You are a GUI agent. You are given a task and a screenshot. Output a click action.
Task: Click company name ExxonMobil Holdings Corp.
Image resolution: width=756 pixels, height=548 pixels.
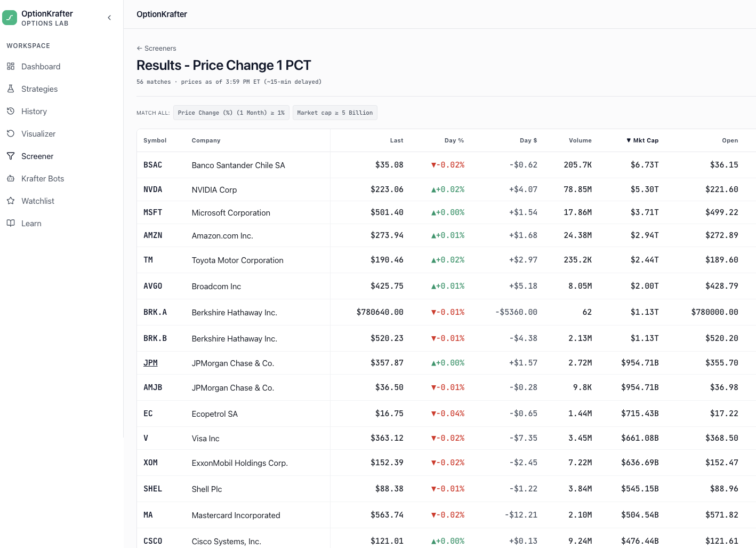[x=240, y=463]
